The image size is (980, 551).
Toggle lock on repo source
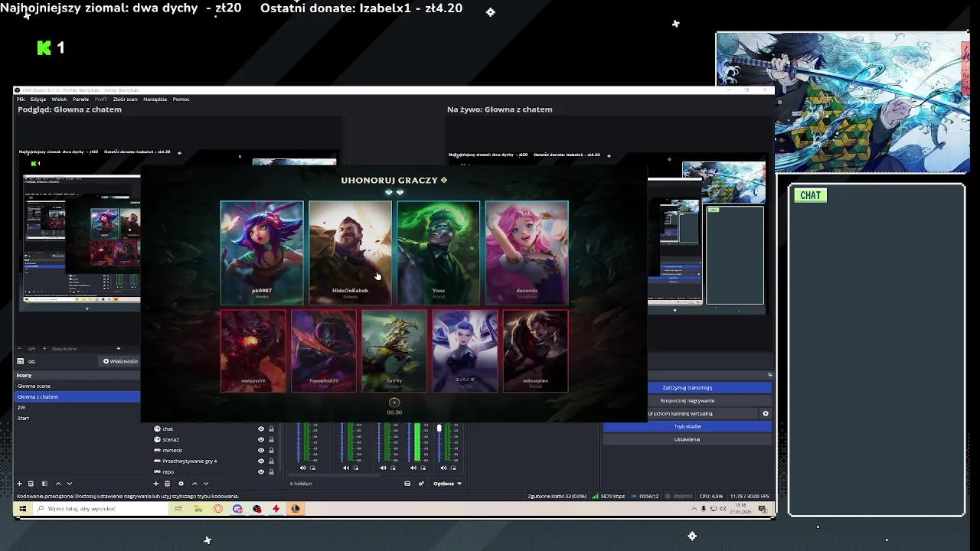(x=271, y=472)
